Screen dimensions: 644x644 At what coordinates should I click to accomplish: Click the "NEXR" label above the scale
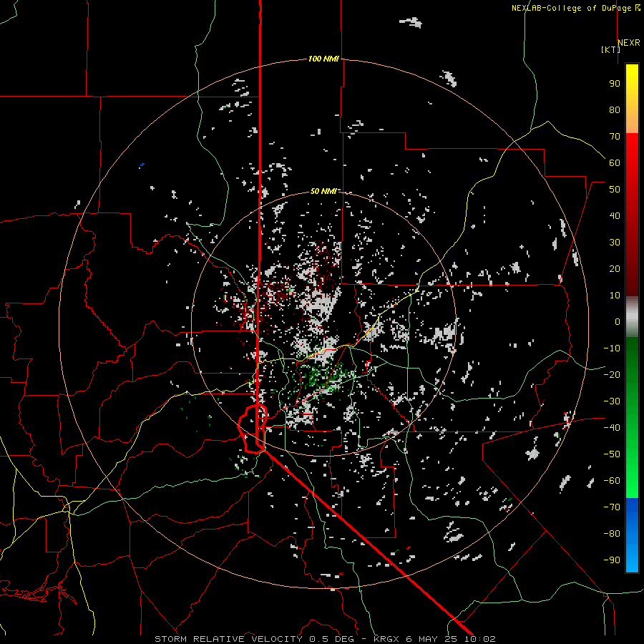click(x=629, y=43)
